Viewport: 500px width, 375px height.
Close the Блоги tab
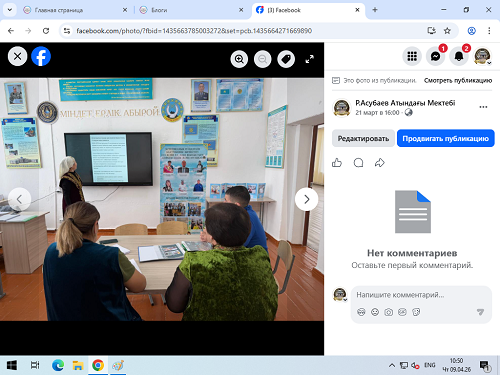coord(241,10)
